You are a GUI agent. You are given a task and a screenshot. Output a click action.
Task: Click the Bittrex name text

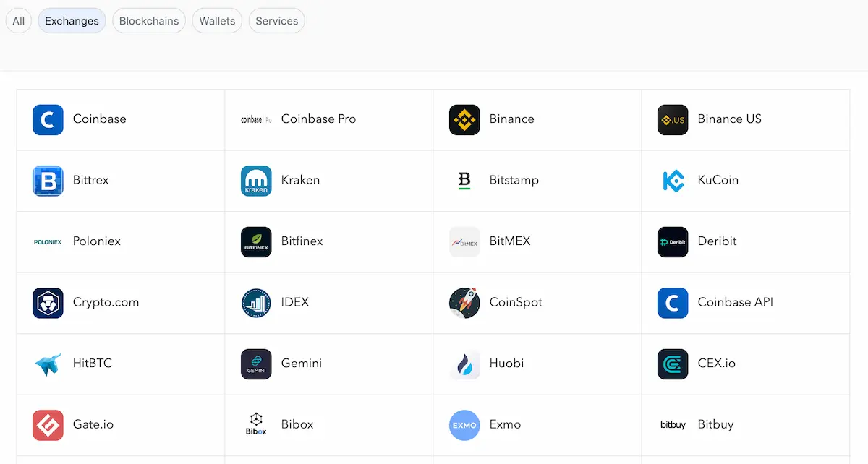point(91,180)
